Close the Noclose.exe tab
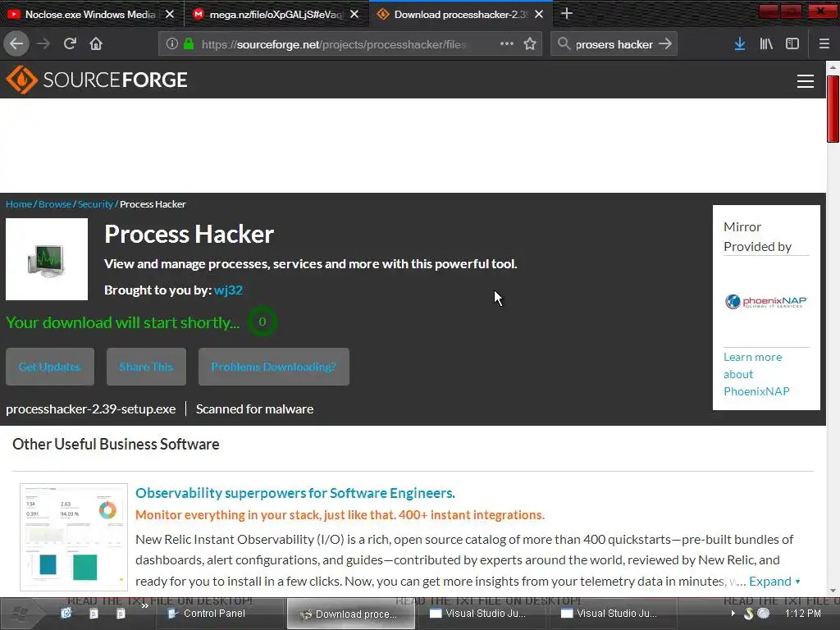This screenshot has height=630, width=840. point(170,15)
